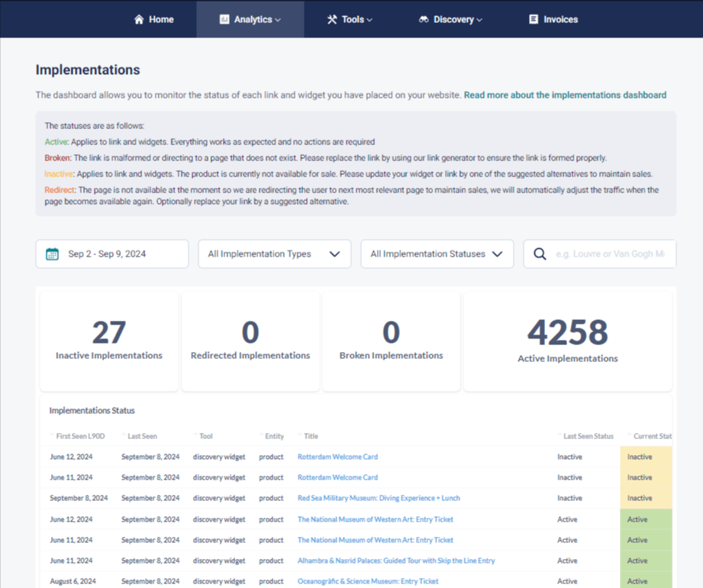Click the Invoices document icon
The width and height of the screenshot is (703, 588).
click(x=534, y=19)
